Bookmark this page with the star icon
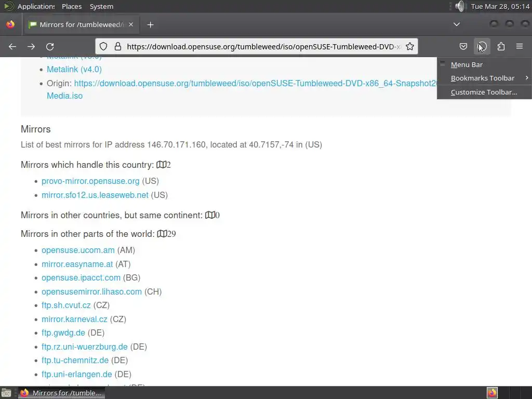 click(x=410, y=46)
